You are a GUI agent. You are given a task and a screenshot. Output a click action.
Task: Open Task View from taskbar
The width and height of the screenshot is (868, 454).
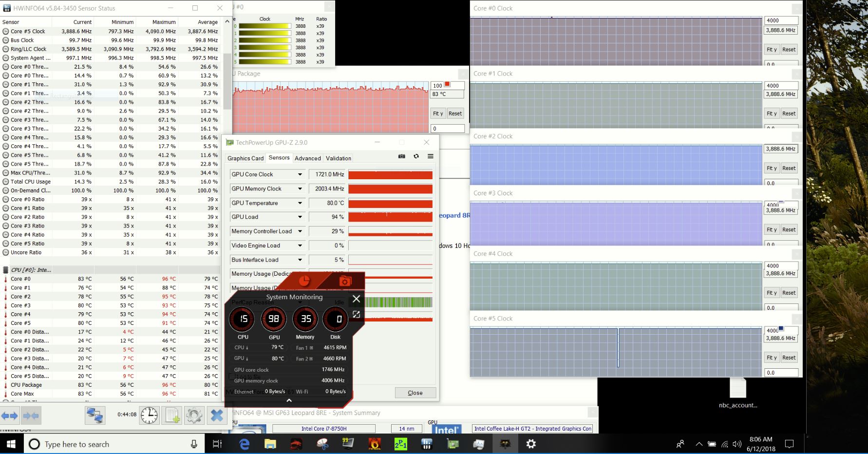coord(217,444)
